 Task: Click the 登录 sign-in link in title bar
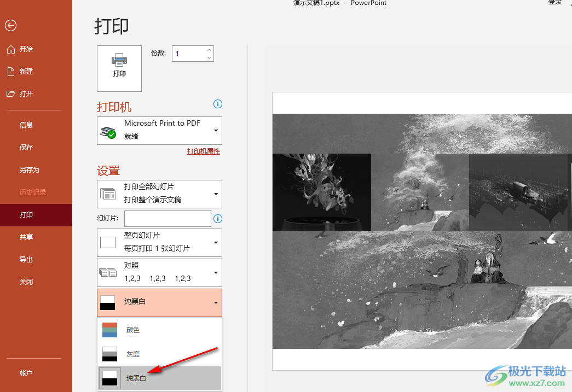coord(555,3)
